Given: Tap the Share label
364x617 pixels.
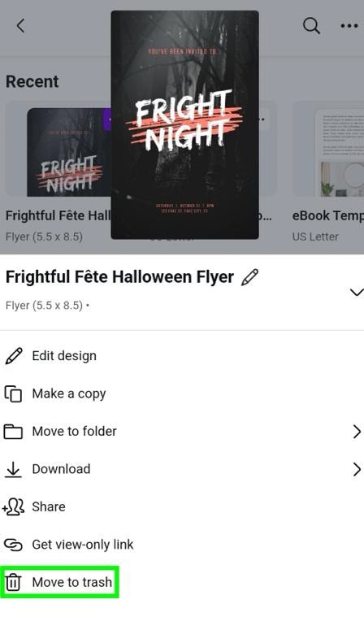Looking at the screenshot, I should [49, 506].
